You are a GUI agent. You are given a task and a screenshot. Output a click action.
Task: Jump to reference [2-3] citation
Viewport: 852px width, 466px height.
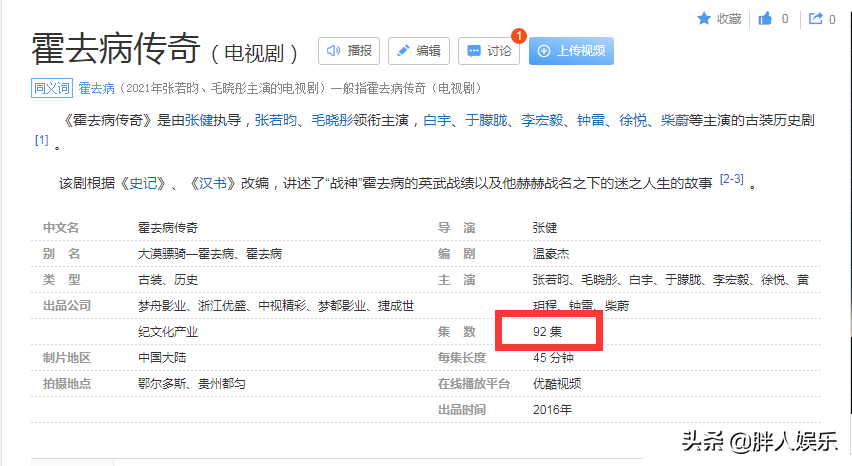pos(731,179)
